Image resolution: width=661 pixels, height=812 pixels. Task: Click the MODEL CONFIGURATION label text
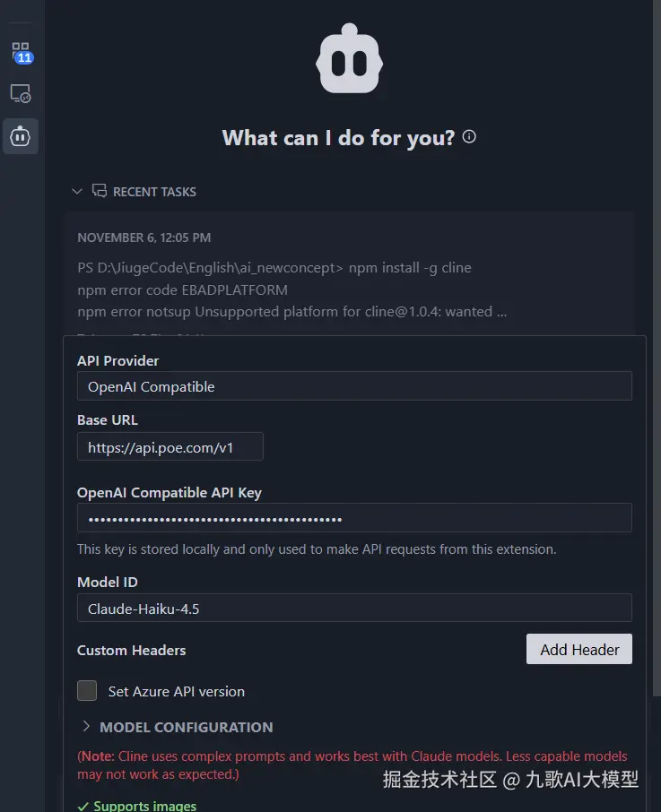186,727
